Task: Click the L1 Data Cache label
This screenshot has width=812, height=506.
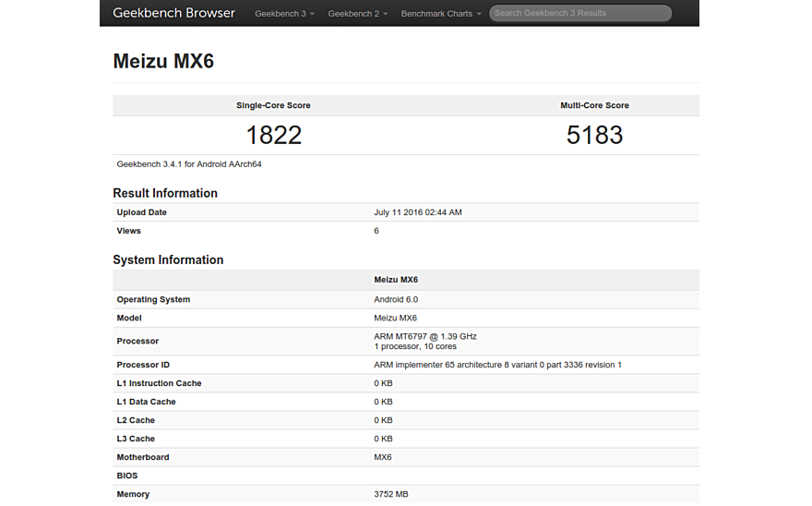Action: [146, 402]
